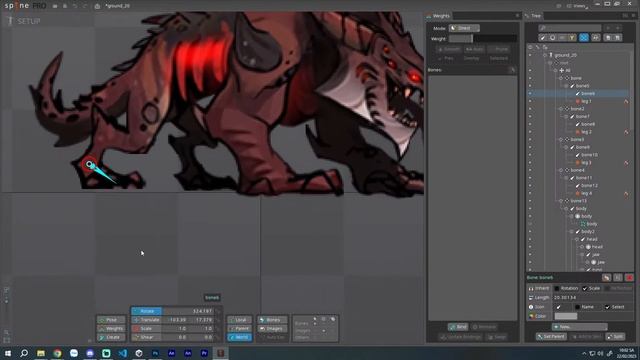Viewport: 640px width, 360px height.
Task: Click the red delete icon for bone6
Action: pos(629,278)
